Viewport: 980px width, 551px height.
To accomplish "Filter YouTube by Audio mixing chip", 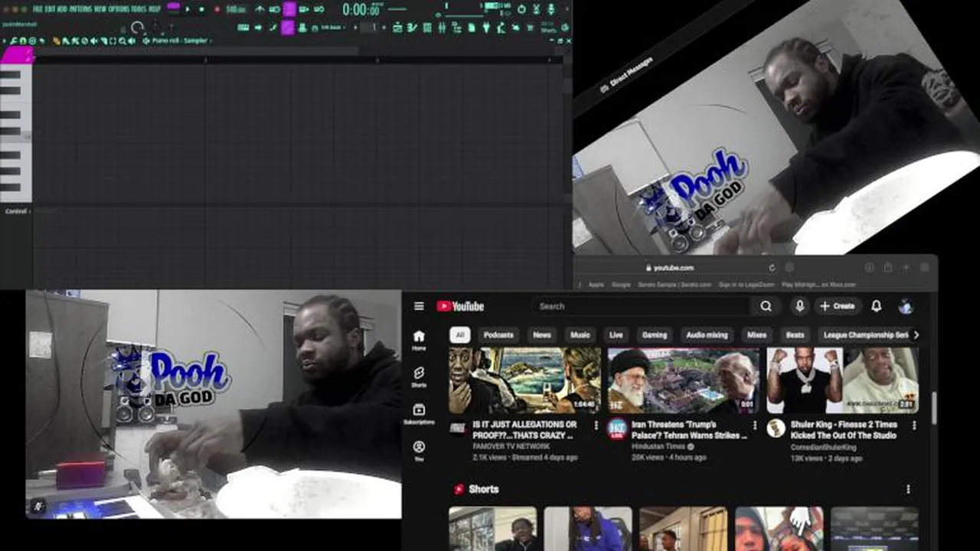I will (x=707, y=334).
